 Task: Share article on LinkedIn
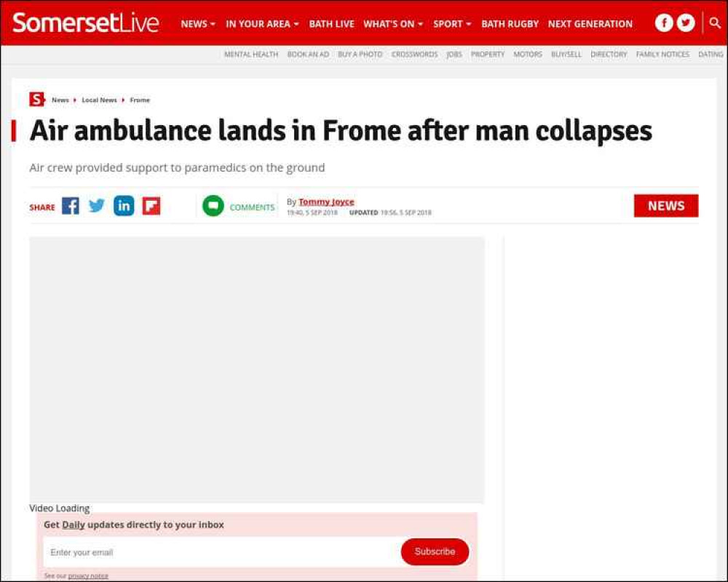click(124, 206)
